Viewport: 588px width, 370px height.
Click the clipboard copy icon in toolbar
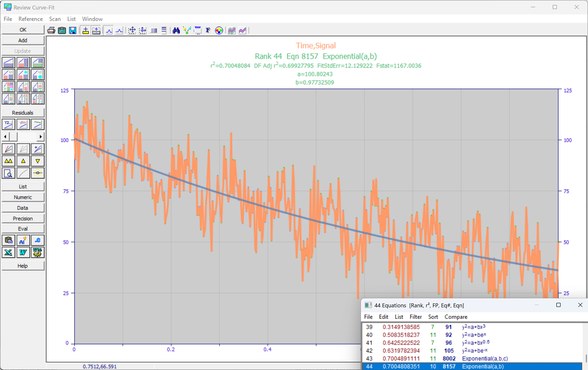coord(62,30)
